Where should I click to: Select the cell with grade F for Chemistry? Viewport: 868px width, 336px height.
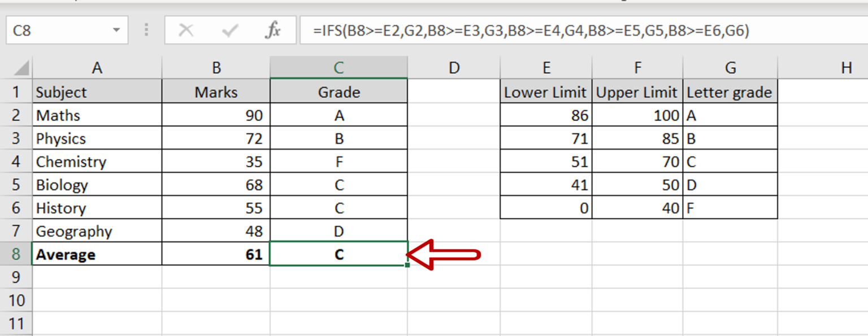[x=338, y=161]
